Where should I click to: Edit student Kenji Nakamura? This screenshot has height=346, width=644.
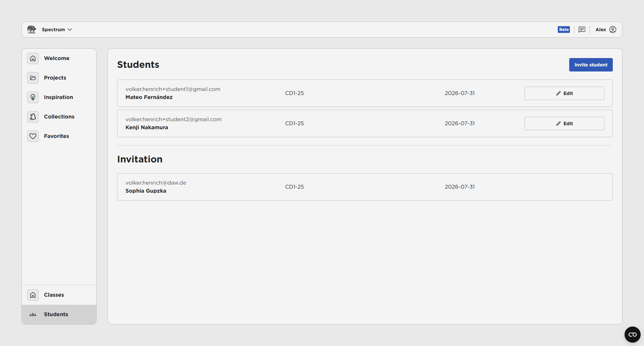(x=564, y=123)
